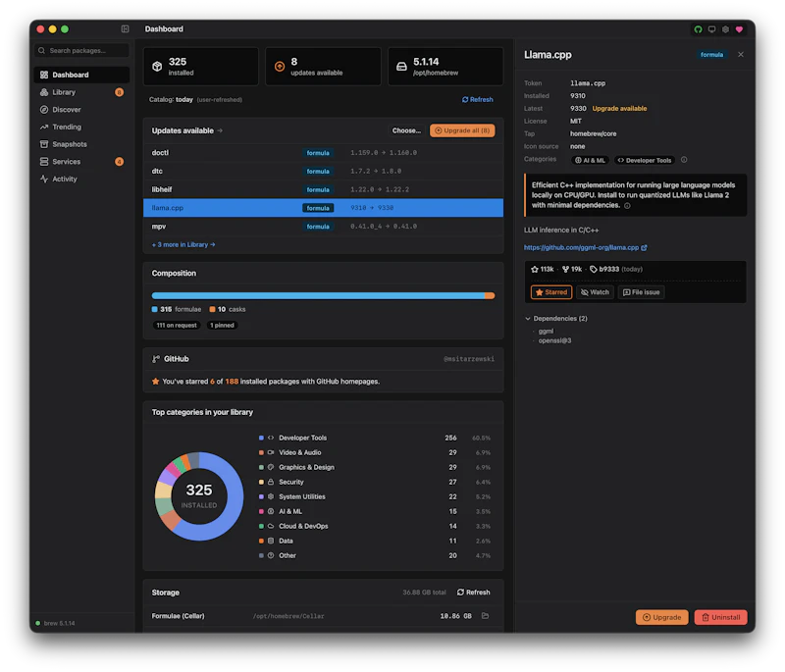Open the Snapshots section
Screen dimensions: 785x672
point(81,144)
